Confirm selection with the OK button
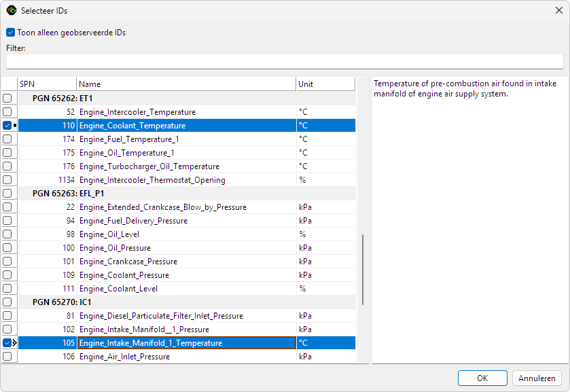 pyautogui.click(x=482, y=378)
